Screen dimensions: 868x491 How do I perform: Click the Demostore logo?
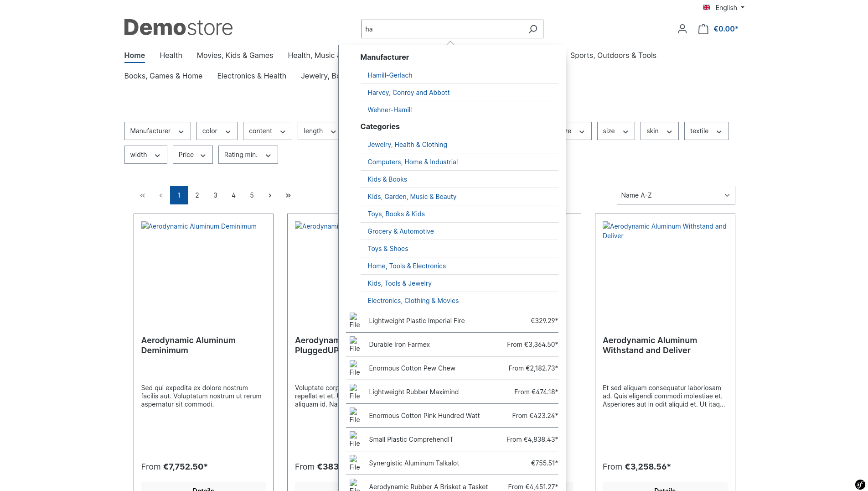[x=178, y=27]
